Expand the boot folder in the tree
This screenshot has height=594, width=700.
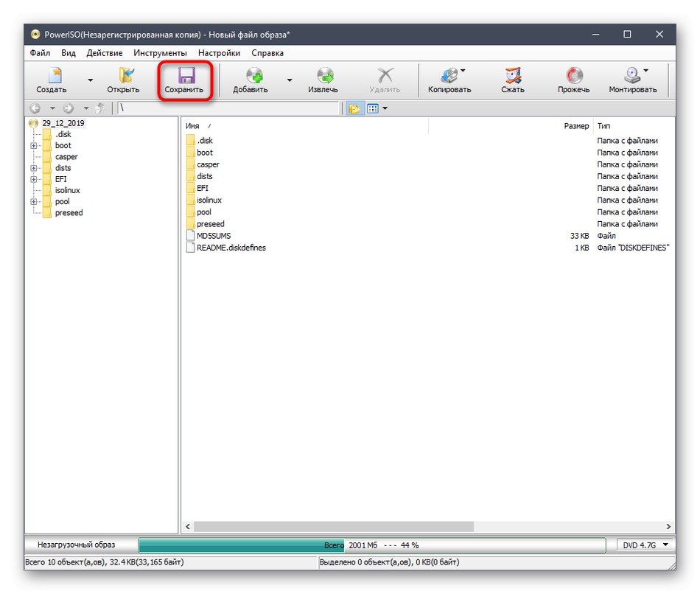pos(33,146)
